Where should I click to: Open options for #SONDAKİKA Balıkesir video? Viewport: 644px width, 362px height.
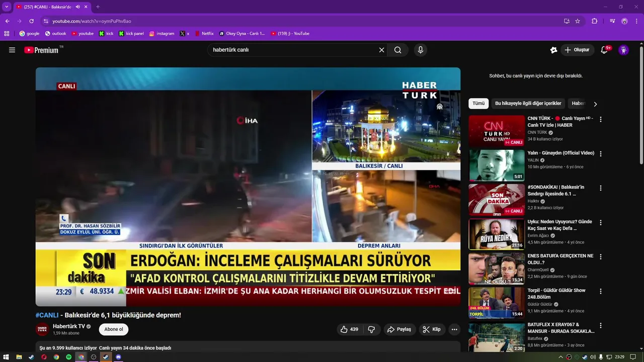pyautogui.click(x=600, y=188)
